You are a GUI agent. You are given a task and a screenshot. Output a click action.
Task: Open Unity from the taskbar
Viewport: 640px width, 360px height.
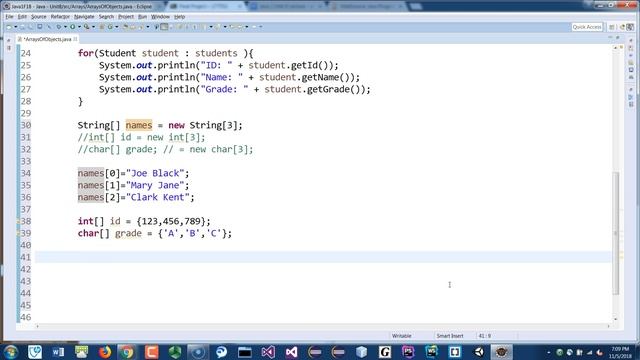(478, 352)
